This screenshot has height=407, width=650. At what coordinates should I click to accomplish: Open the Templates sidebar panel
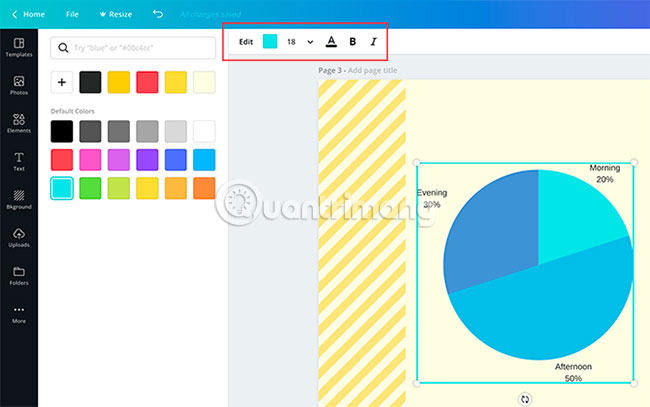[19, 47]
